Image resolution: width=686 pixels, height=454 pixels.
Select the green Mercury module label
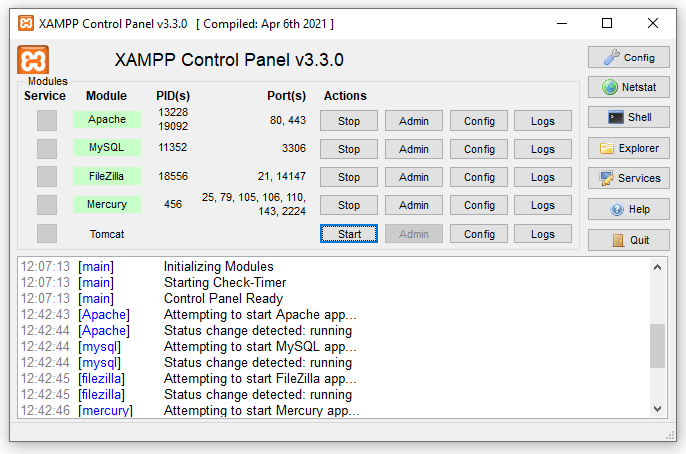[107, 204]
